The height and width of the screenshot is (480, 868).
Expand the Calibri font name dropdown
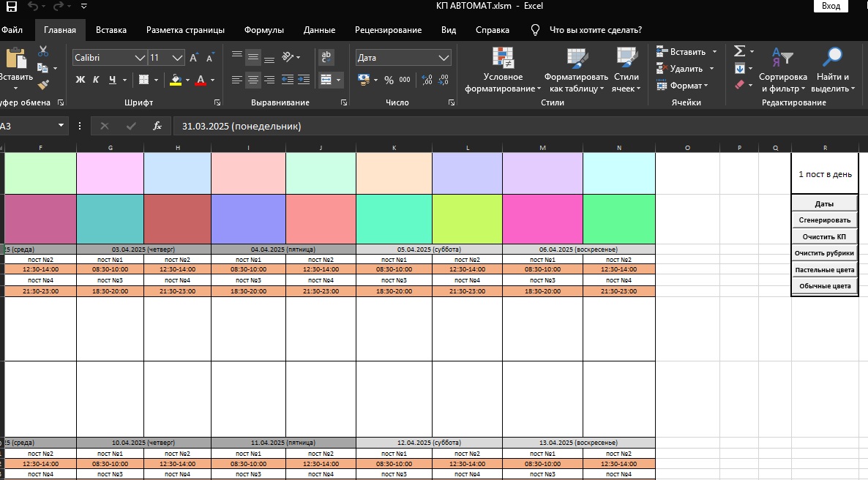point(140,58)
